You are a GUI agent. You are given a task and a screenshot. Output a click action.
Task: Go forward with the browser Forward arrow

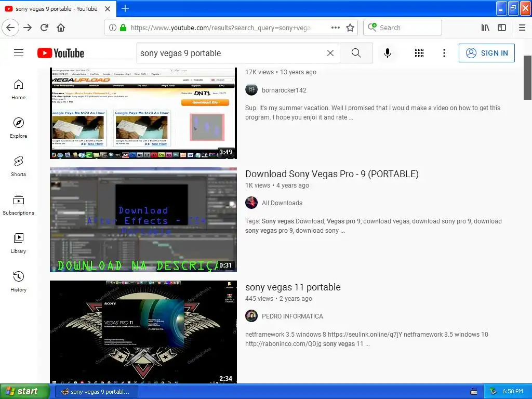[28, 28]
